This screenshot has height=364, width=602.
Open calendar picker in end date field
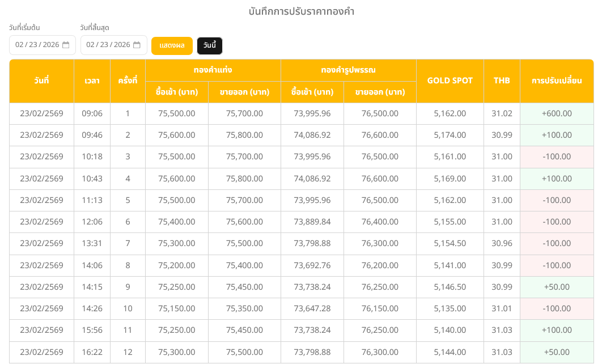click(137, 45)
